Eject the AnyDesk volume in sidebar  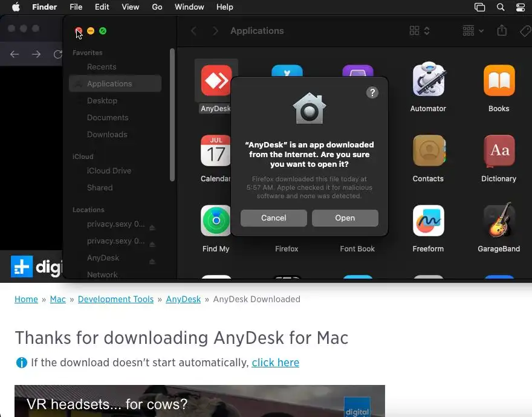click(x=152, y=261)
